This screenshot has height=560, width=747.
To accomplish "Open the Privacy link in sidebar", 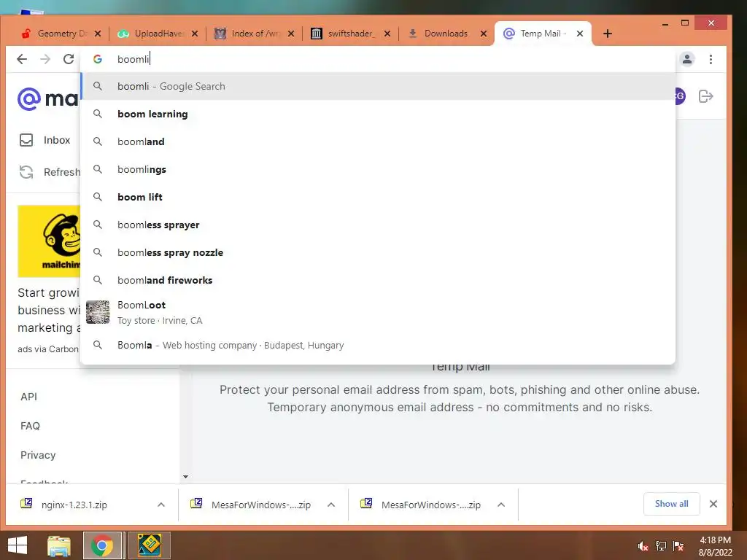I will [38, 455].
